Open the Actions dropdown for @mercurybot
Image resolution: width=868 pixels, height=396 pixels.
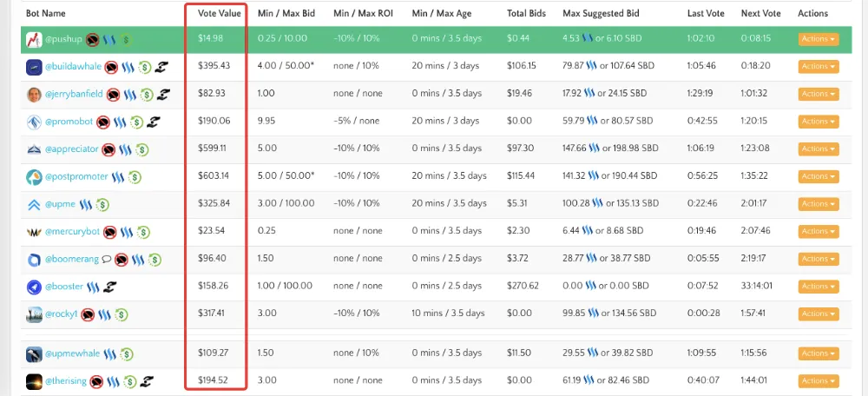pos(819,232)
